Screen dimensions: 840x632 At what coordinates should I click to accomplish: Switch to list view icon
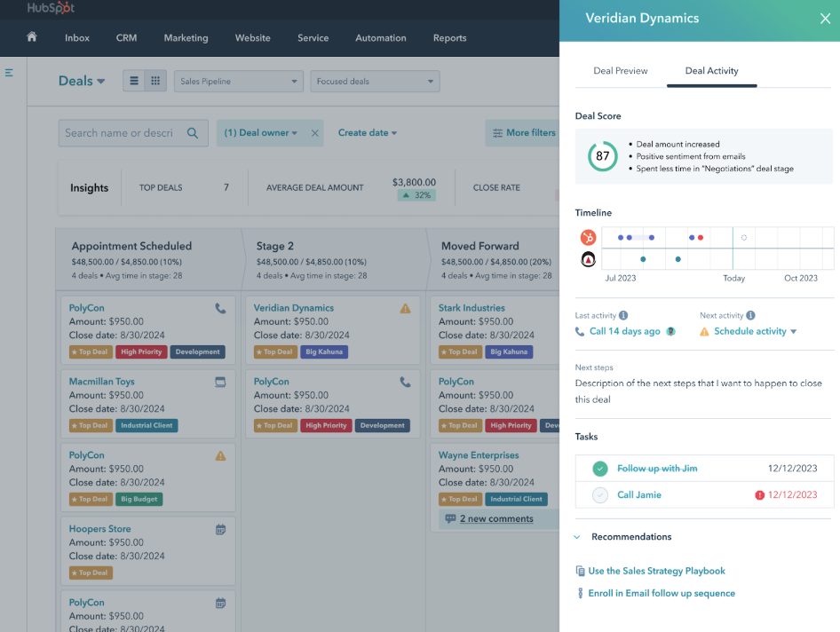tap(134, 81)
